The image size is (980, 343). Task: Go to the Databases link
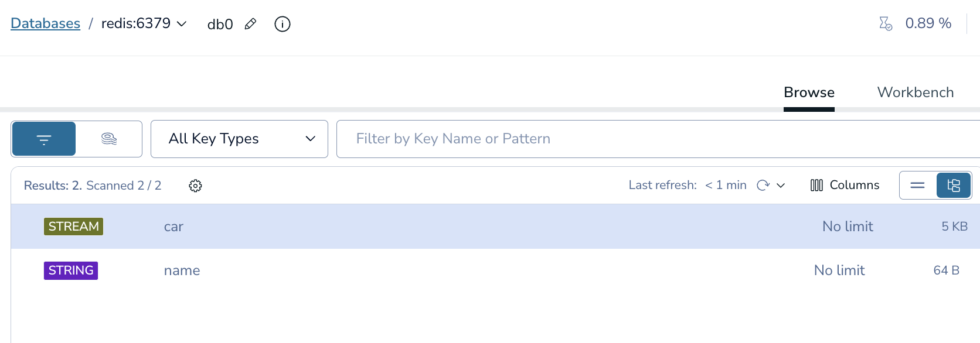pyautogui.click(x=45, y=23)
